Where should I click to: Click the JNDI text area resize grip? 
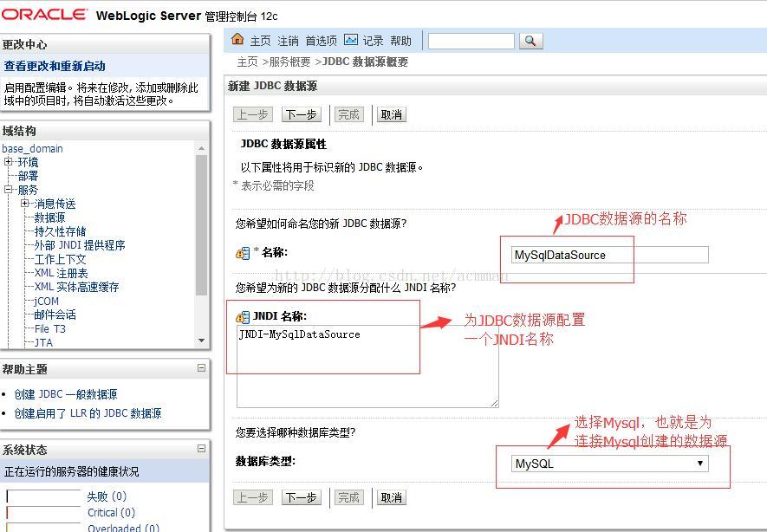click(494, 403)
